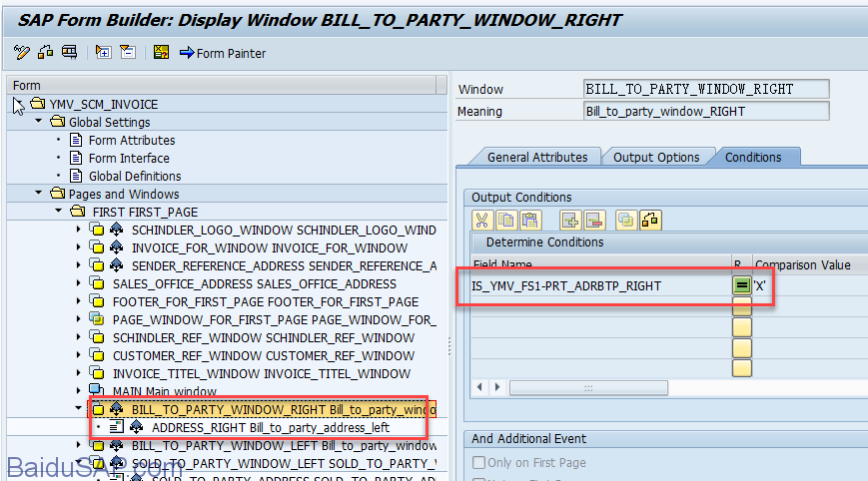The height and width of the screenshot is (481, 868).
Task: Click the empty operator button below the equals button
Action: 742,306
